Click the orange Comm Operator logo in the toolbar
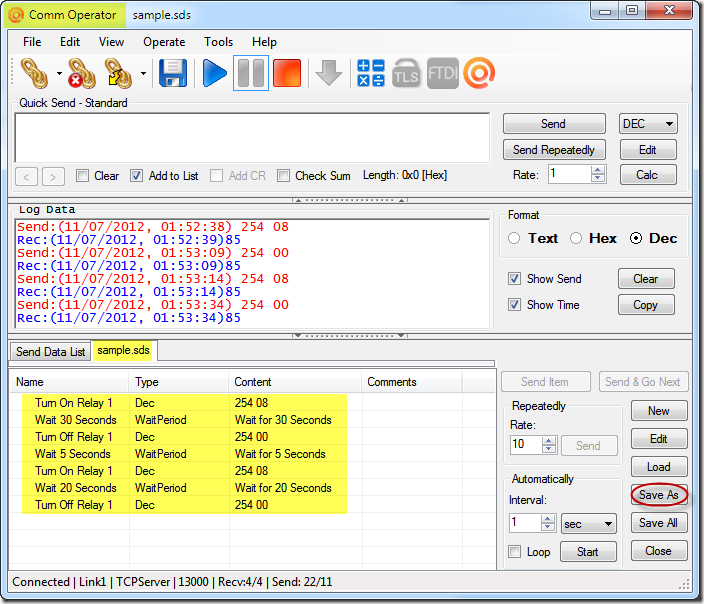The image size is (704, 604). [x=479, y=73]
